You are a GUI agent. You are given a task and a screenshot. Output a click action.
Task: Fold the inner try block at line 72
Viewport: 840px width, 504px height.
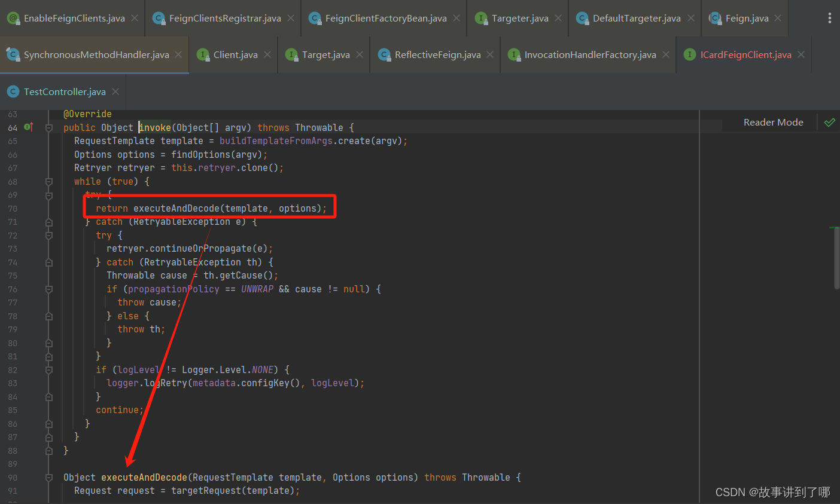pos(49,236)
